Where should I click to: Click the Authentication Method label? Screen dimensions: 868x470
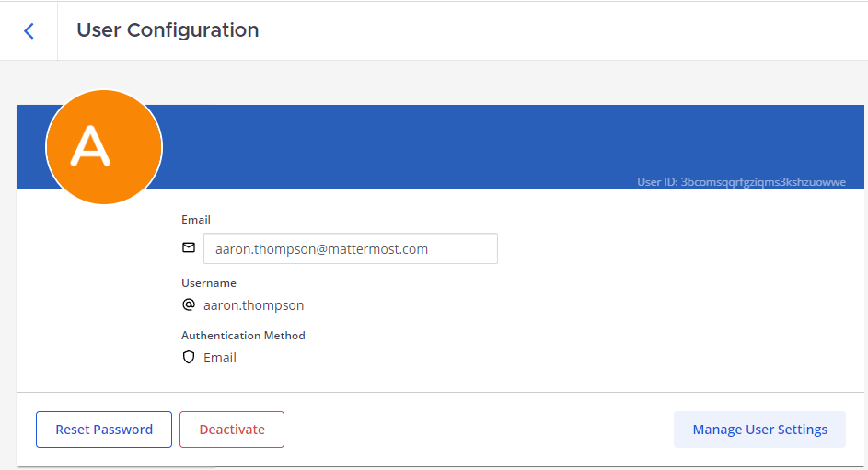(x=243, y=336)
